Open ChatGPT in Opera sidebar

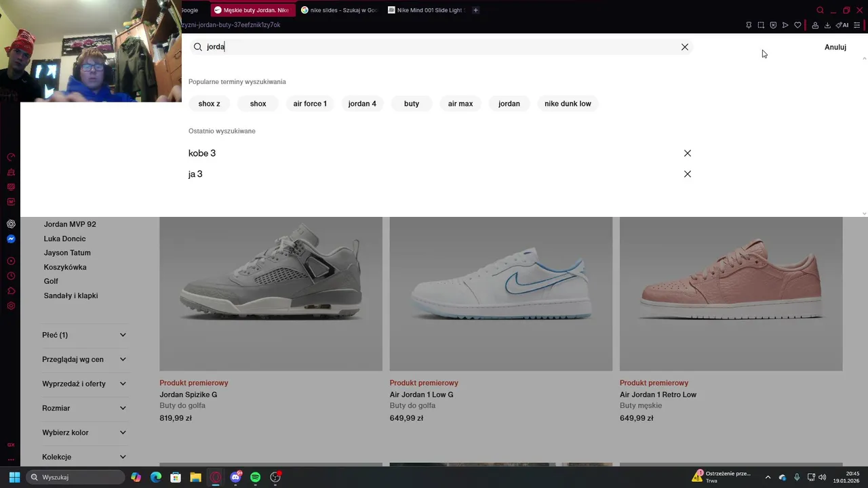11,224
